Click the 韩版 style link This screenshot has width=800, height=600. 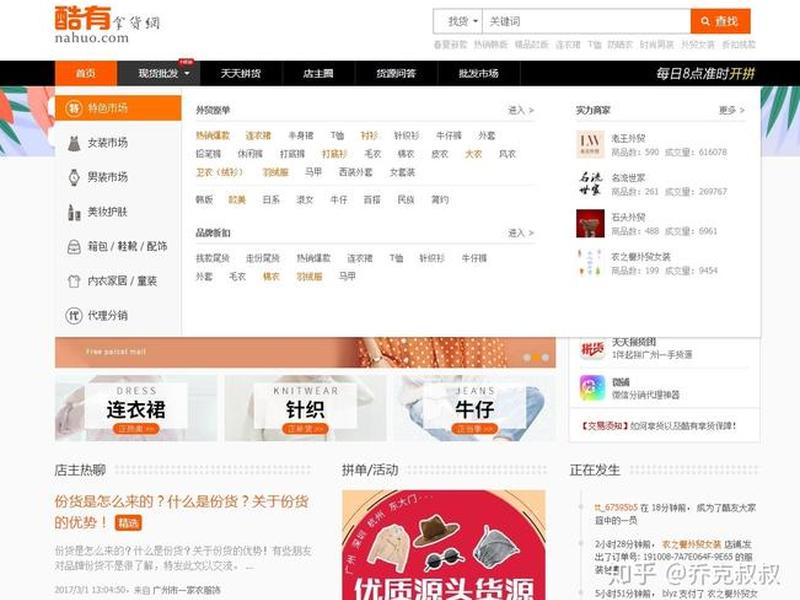(204, 200)
